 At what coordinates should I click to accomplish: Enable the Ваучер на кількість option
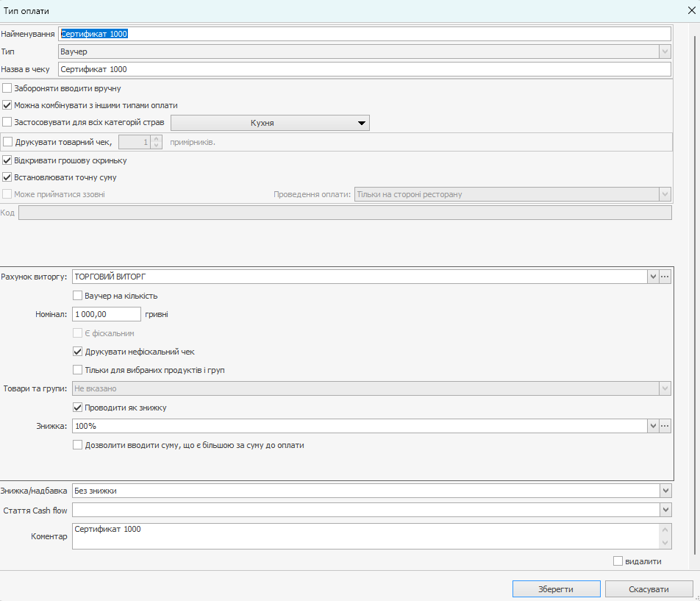pyautogui.click(x=78, y=296)
